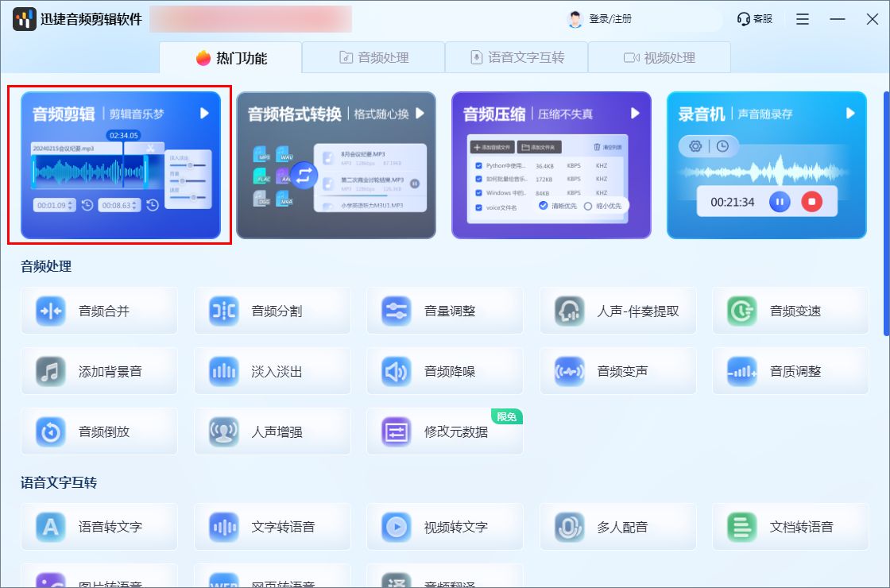Toggle the Windows file checkbox in compression list
890x588 pixels.
coord(478,193)
